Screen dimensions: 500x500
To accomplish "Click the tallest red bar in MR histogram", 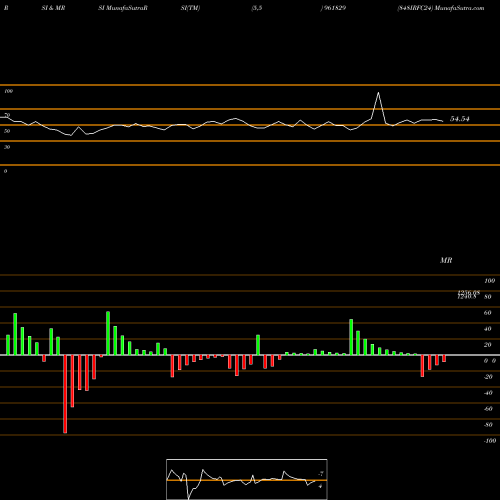I will coord(65,394).
